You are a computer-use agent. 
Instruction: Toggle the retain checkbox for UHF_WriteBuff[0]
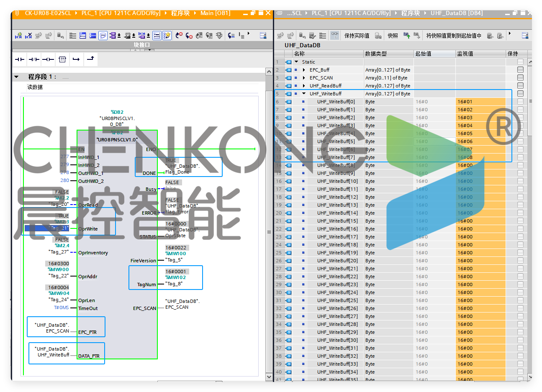coord(520,102)
